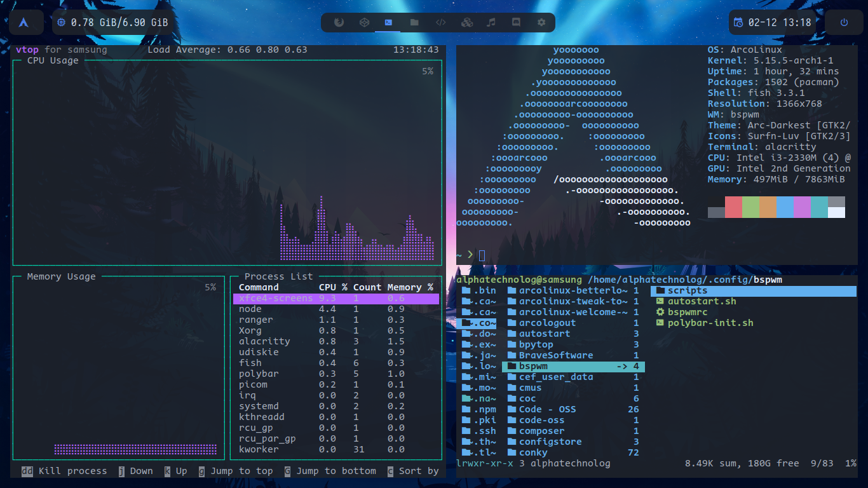Viewport: 868px width, 488px height.
Task: Click the 0.78 GiB/6.90 GiB memory readout
Action: tap(119, 22)
